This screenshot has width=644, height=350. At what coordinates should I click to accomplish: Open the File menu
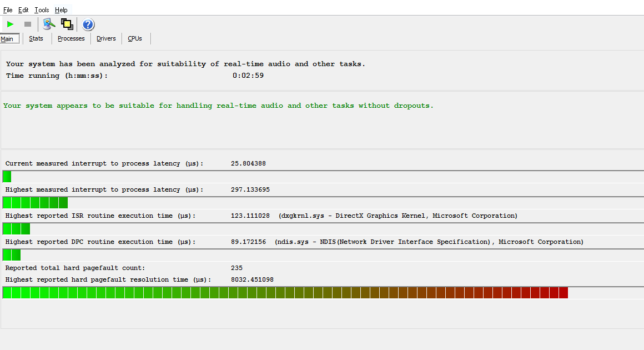pyautogui.click(x=8, y=10)
